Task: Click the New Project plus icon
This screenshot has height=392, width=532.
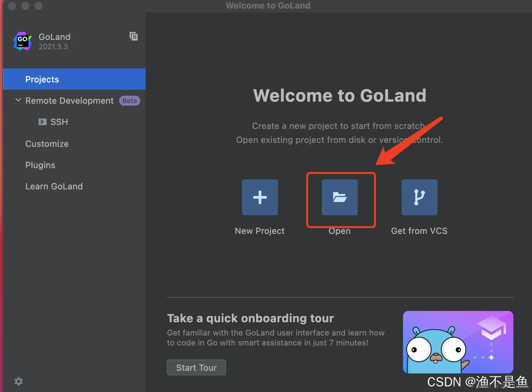Action: [x=260, y=197]
